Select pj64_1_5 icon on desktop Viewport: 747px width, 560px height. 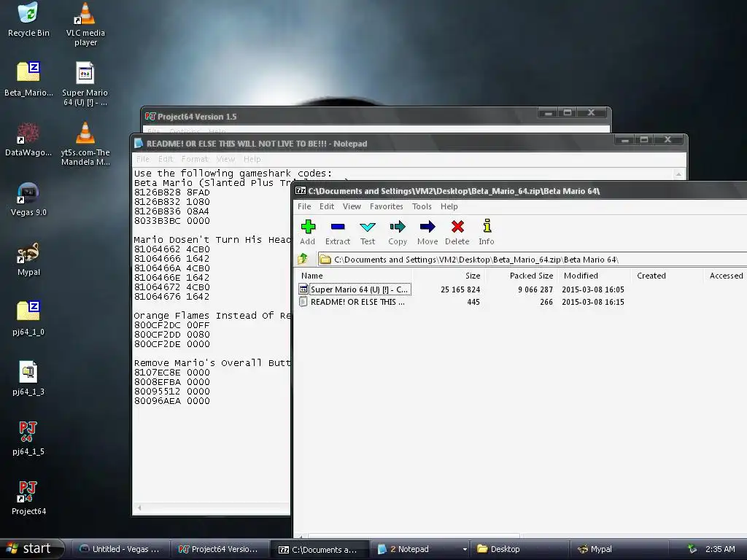[28, 438]
